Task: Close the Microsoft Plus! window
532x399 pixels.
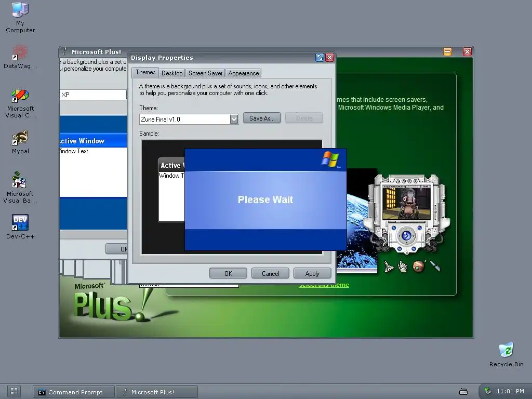Action: [467, 51]
